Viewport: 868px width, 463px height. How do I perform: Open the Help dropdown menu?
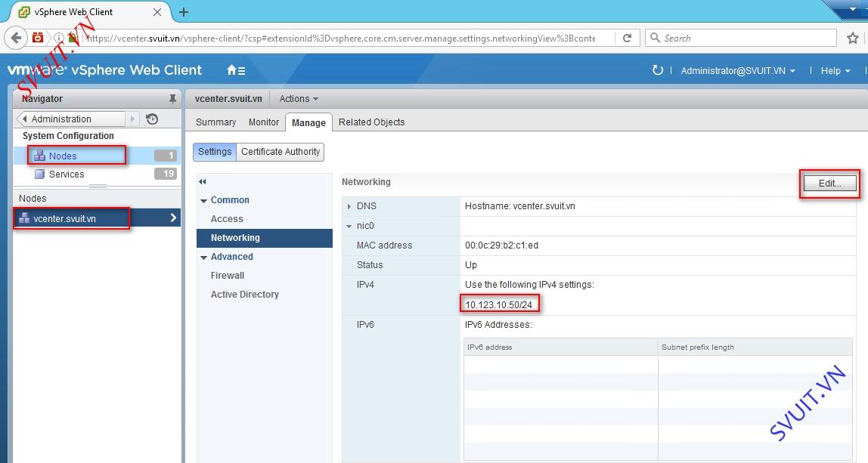point(835,71)
